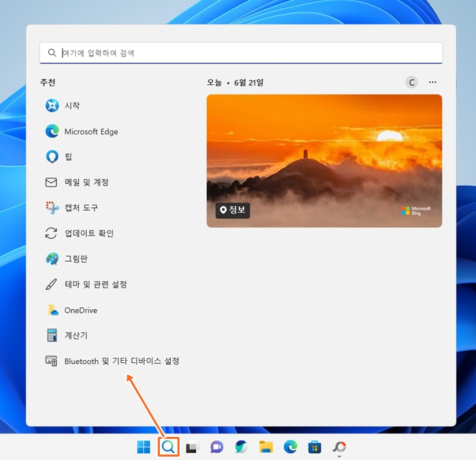Image resolution: width=476 pixels, height=460 pixels.
Task: Select the Microsoft Edge text label
Action: click(91, 132)
